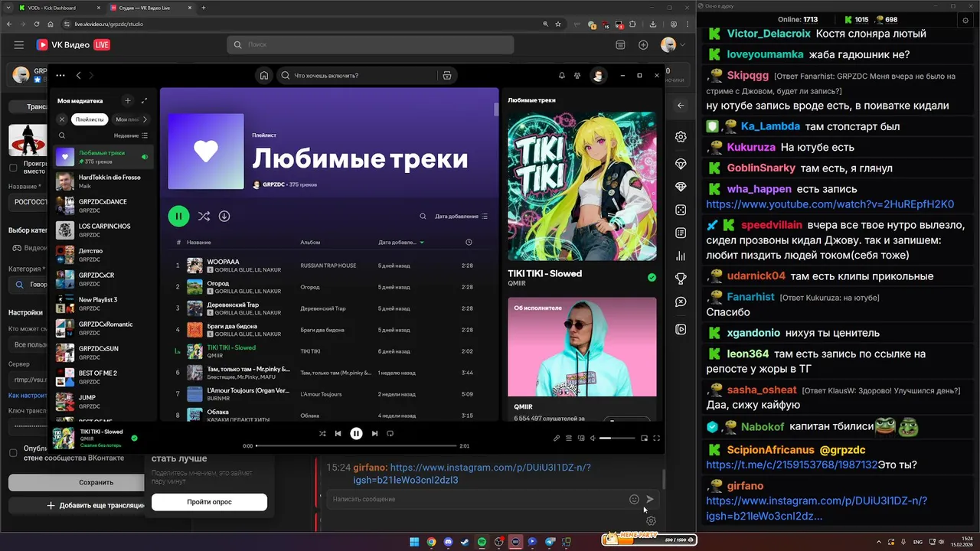Open emoji picker in VK chat
Image resolution: width=980 pixels, height=551 pixels.
click(634, 499)
